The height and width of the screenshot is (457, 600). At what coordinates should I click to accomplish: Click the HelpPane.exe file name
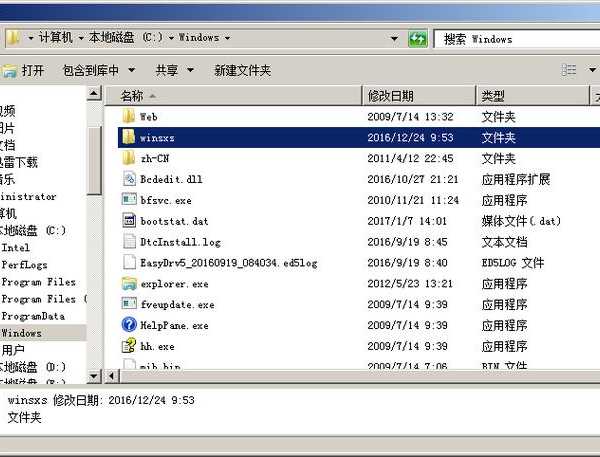tap(174, 325)
